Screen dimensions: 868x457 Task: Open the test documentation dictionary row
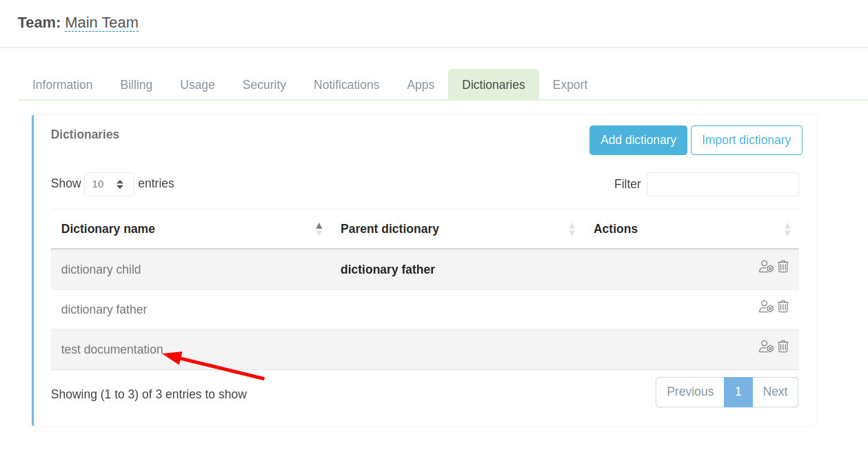(112, 349)
